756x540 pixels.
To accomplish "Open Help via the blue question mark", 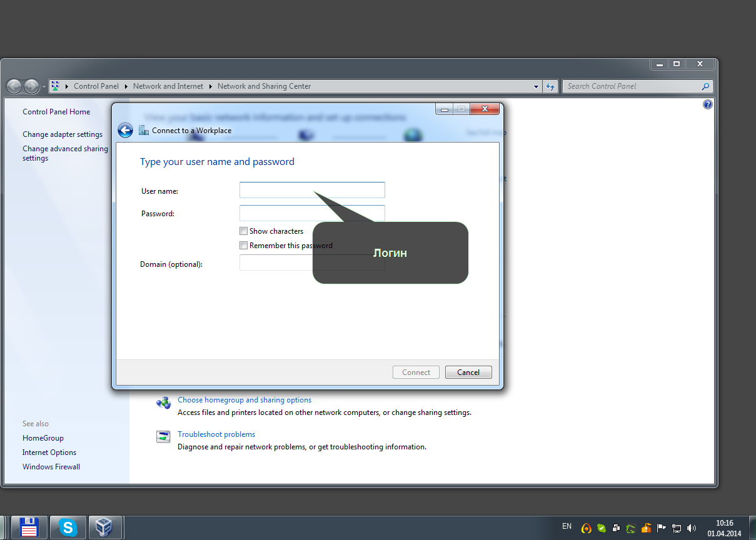I will coord(708,104).
